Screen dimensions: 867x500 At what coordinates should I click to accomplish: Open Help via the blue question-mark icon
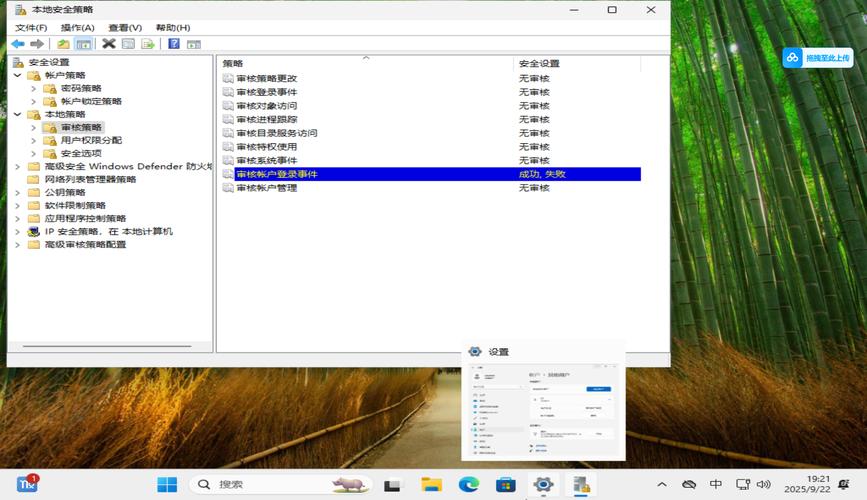click(174, 44)
